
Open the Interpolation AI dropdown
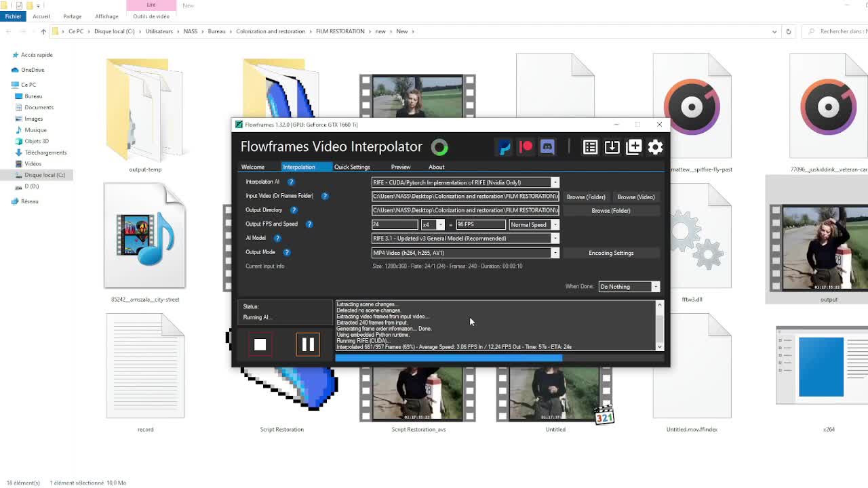point(555,182)
